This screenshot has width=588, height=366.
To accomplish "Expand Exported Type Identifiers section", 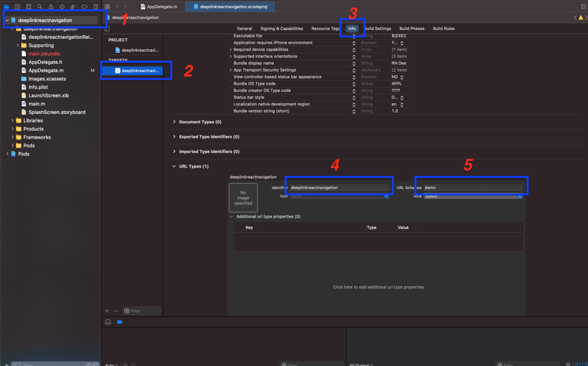I will click(x=174, y=137).
